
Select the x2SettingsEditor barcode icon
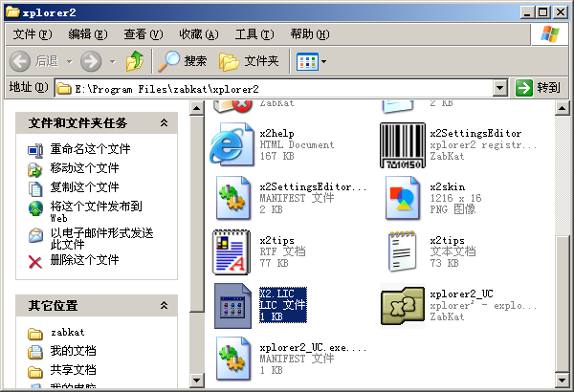(x=403, y=145)
